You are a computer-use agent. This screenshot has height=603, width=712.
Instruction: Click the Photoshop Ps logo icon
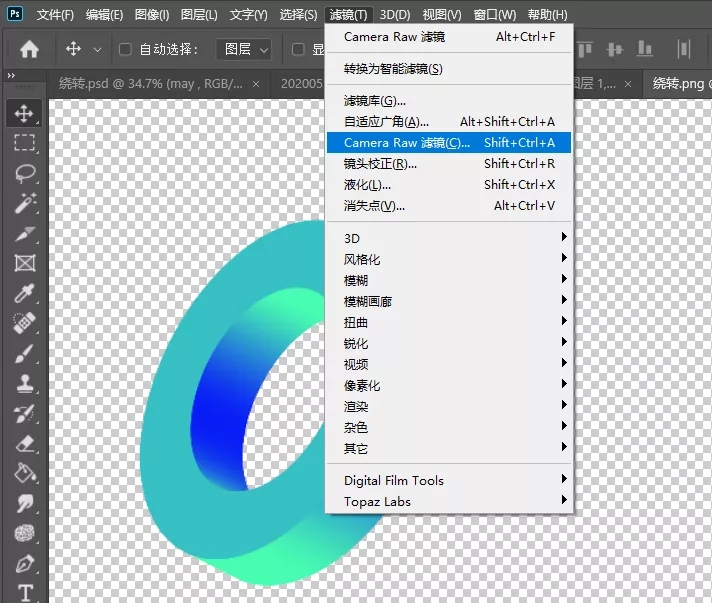click(x=15, y=14)
